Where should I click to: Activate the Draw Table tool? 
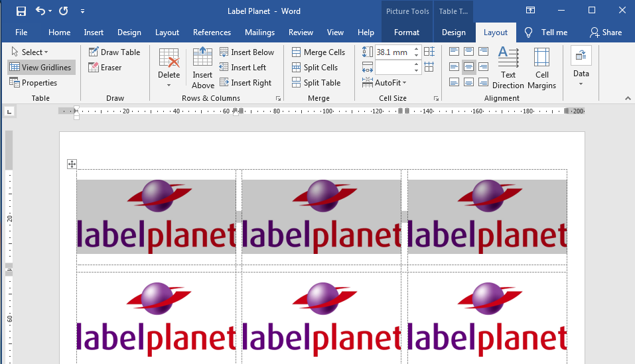click(114, 52)
